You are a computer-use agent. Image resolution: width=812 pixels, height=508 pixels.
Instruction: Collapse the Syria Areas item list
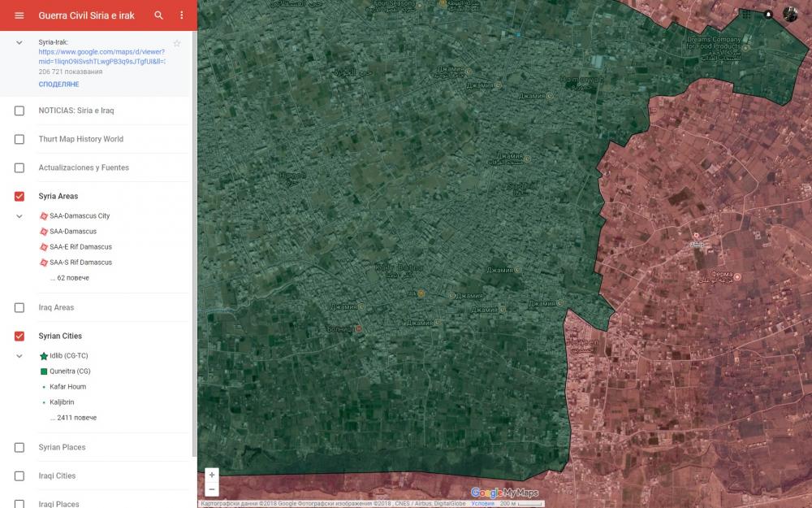pos(19,216)
